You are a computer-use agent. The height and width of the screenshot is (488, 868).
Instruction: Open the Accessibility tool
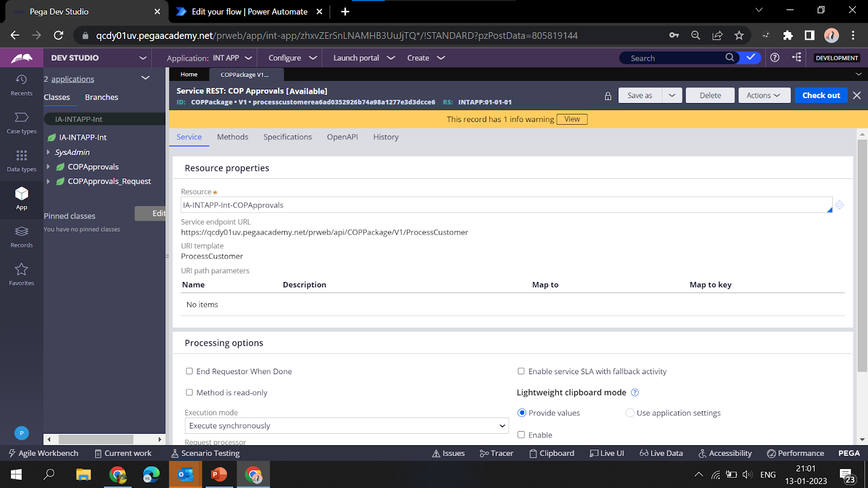click(725, 453)
